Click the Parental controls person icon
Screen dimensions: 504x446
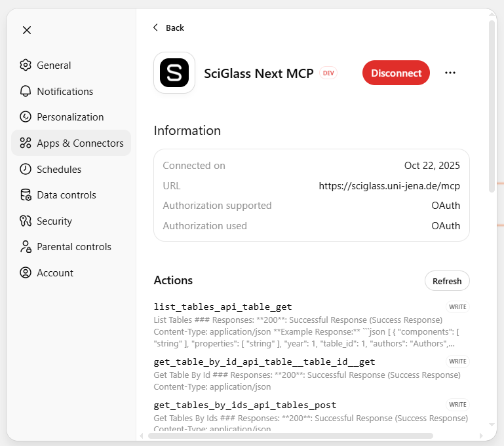point(26,247)
